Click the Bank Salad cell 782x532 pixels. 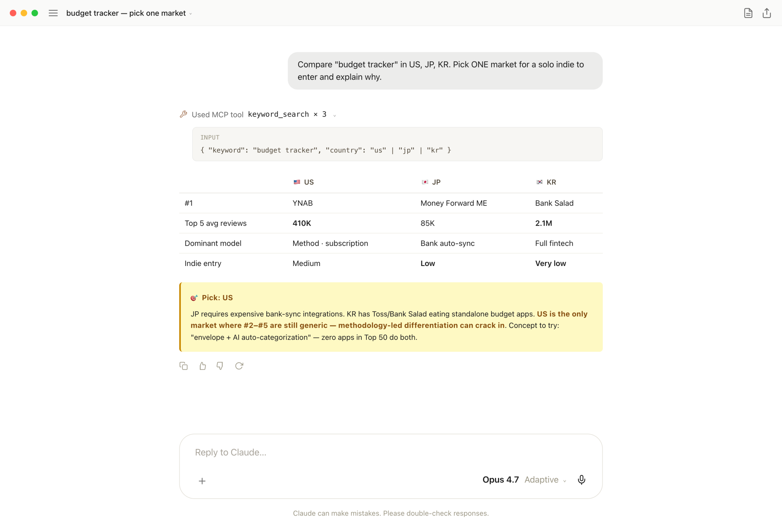point(554,203)
